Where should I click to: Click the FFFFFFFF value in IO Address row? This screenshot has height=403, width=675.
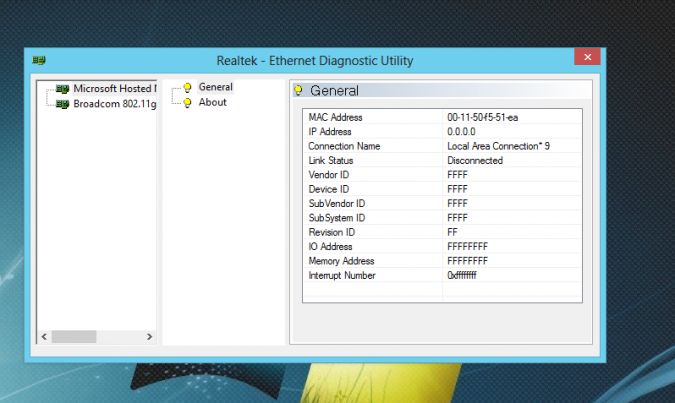(x=468, y=247)
